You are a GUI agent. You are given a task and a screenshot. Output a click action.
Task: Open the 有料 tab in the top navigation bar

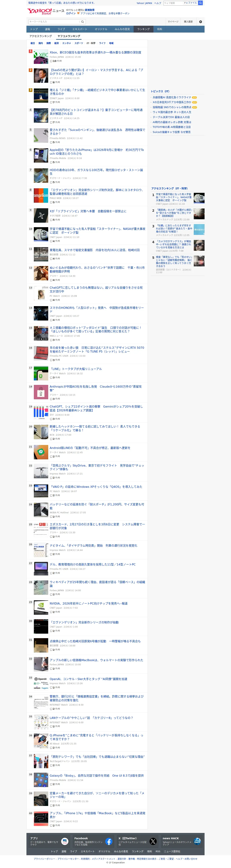point(160,29)
